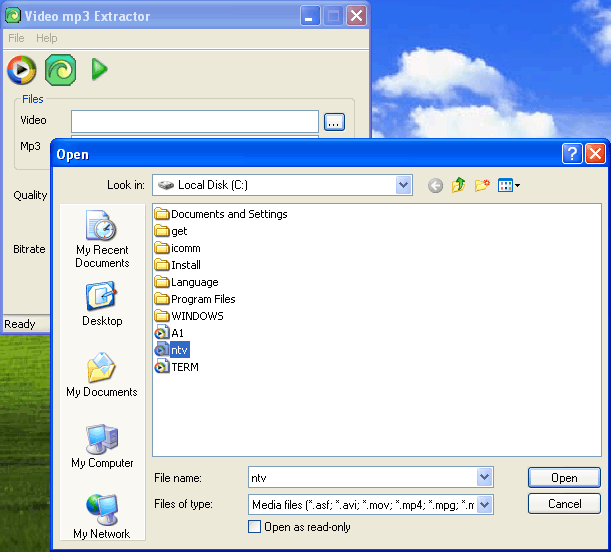Expand the File name dropdown arrow
The image size is (611, 552).
484,477
